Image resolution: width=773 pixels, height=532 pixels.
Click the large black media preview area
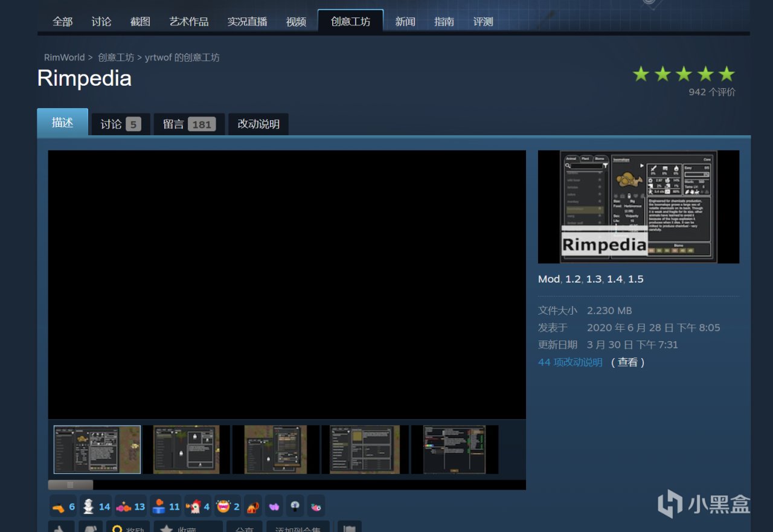[287, 284]
